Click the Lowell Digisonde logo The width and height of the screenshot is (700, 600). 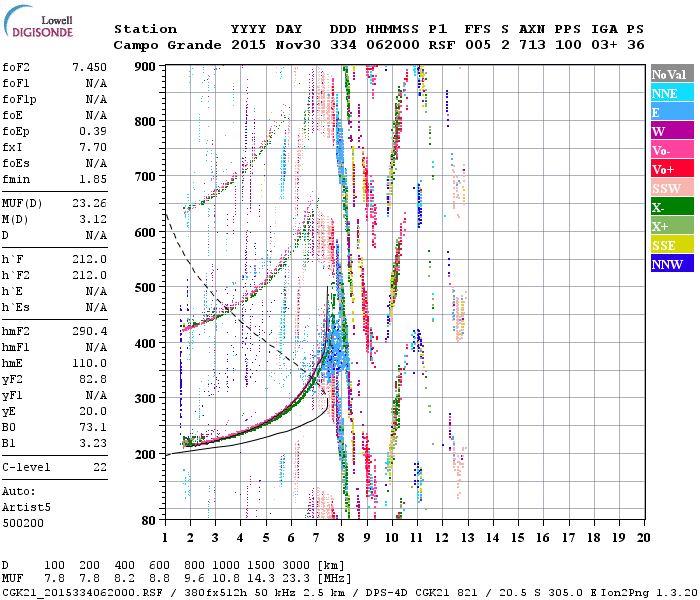pos(38,22)
